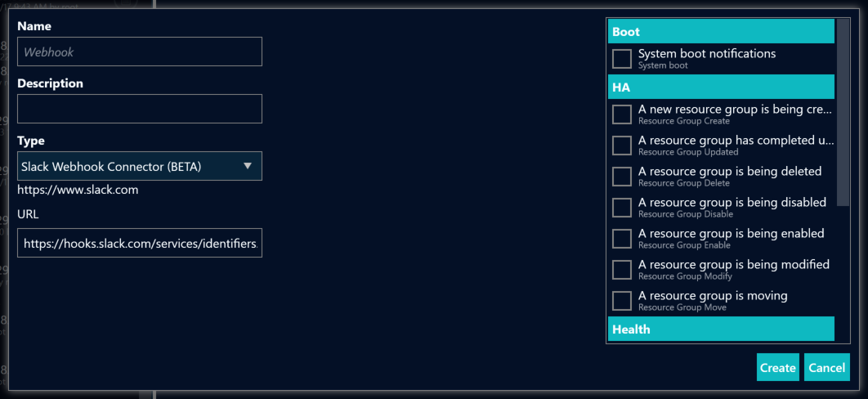Image resolution: width=868 pixels, height=399 pixels.
Task: Enable Resource Group Disable notification
Action: coord(622,208)
